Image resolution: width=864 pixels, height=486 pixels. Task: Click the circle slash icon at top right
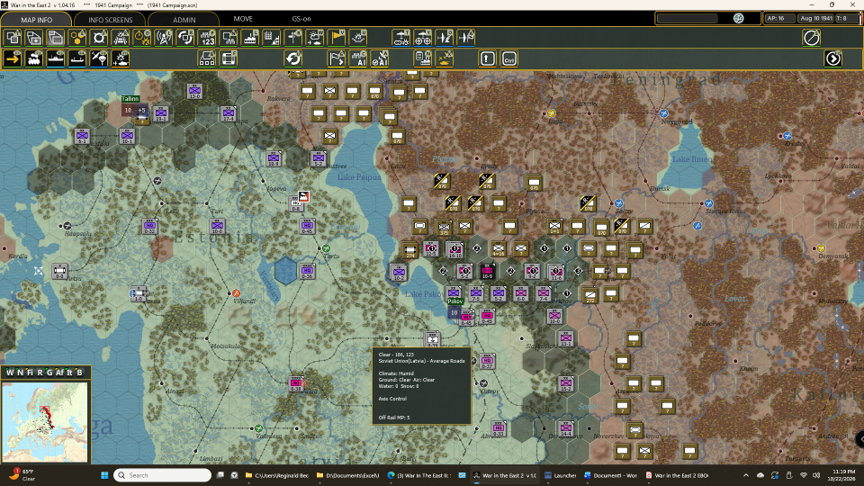click(x=812, y=38)
